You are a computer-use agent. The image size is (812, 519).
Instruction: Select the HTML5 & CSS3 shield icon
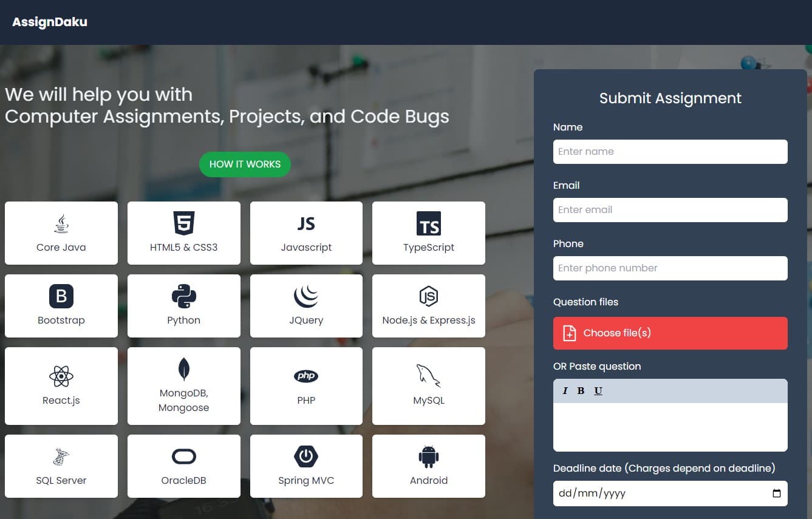(x=183, y=223)
